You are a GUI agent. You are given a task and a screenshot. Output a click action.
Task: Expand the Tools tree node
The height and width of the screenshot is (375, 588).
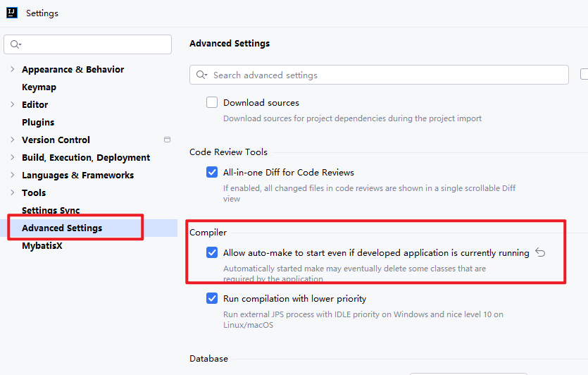tap(12, 192)
